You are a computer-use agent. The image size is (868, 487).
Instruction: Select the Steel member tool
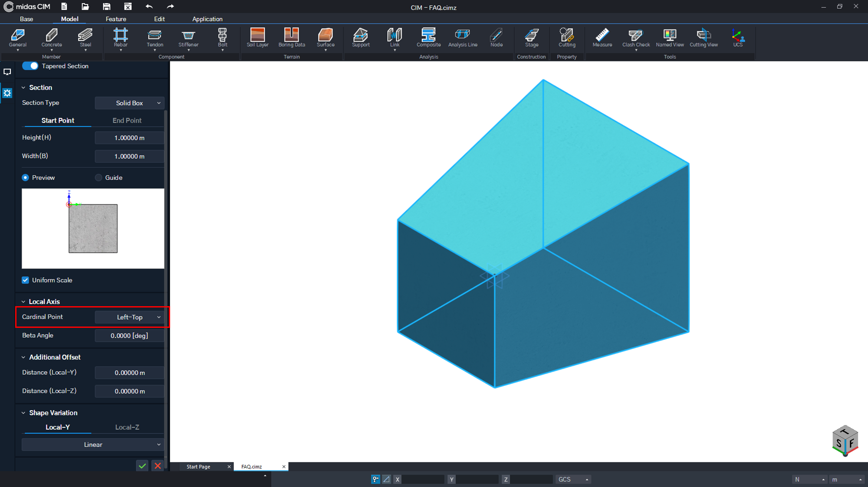pos(85,38)
